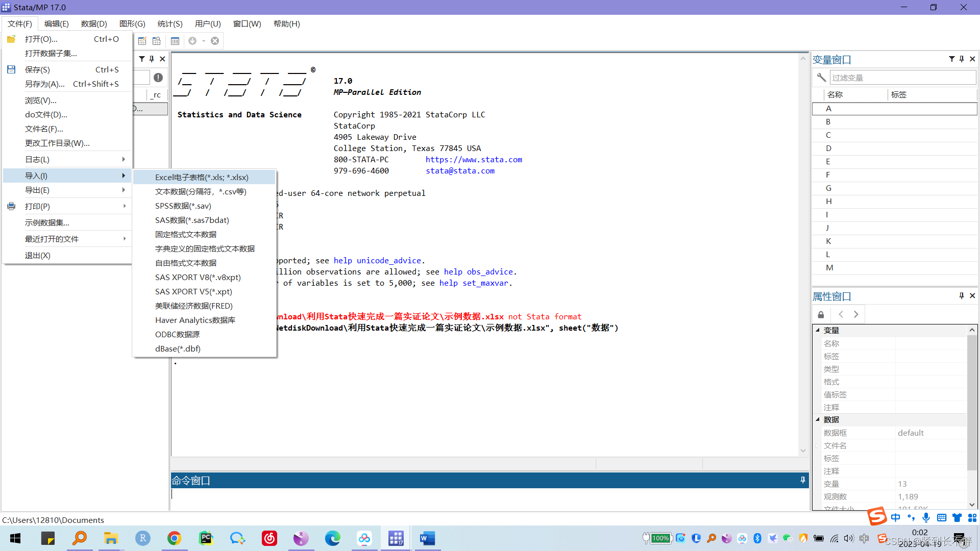This screenshot has width=980, height=551.
Task: Close the history panel with its X icon
Action: pos(162,59)
